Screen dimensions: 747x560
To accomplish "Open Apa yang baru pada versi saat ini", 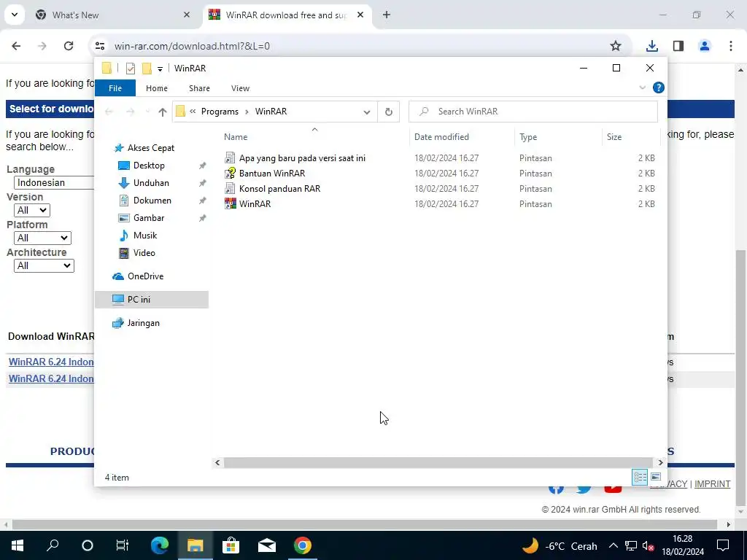I will click(x=301, y=158).
